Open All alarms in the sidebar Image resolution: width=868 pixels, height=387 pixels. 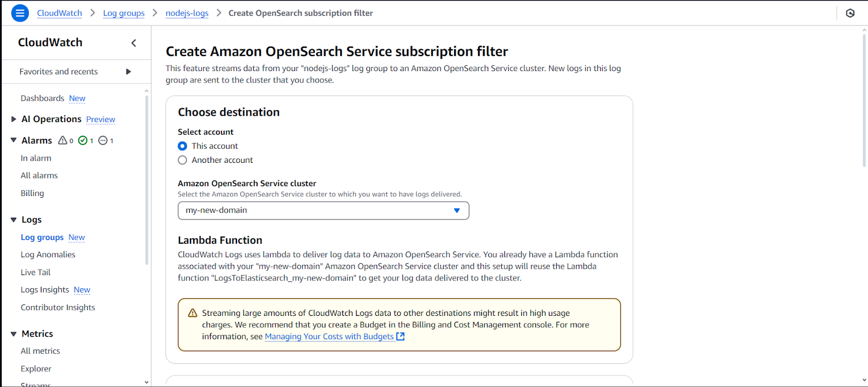(x=39, y=175)
